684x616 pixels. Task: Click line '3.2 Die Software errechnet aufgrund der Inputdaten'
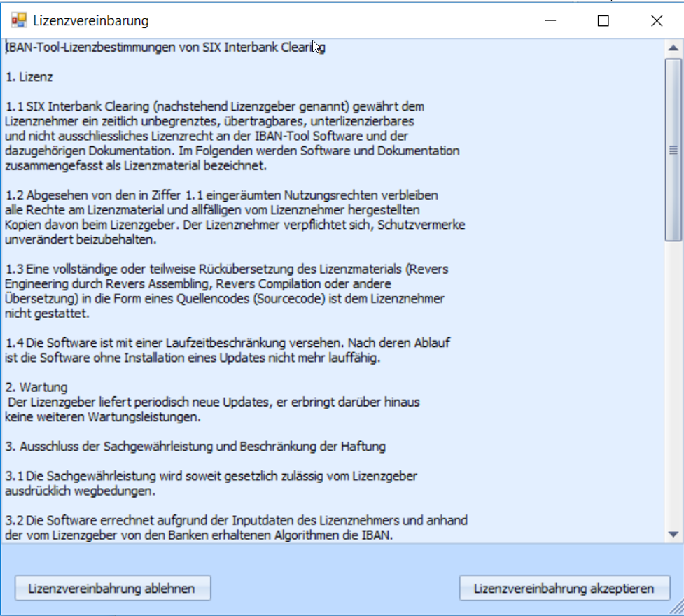236,521
